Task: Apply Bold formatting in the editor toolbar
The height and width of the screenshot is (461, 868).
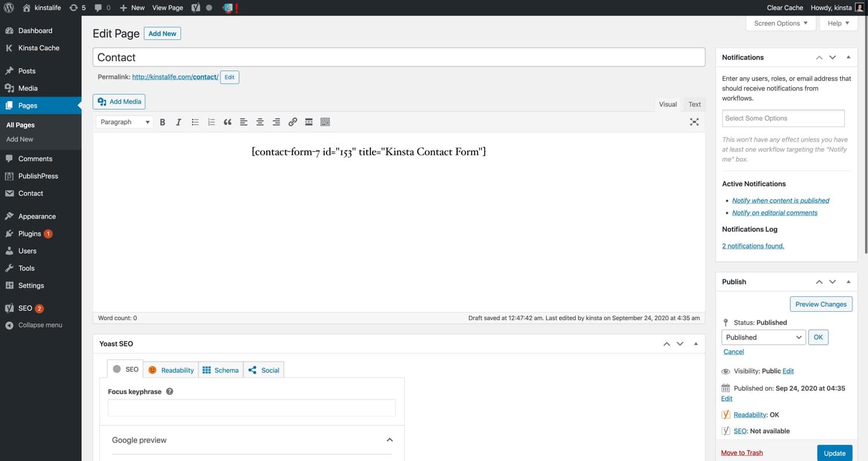Action: [163, 121]
